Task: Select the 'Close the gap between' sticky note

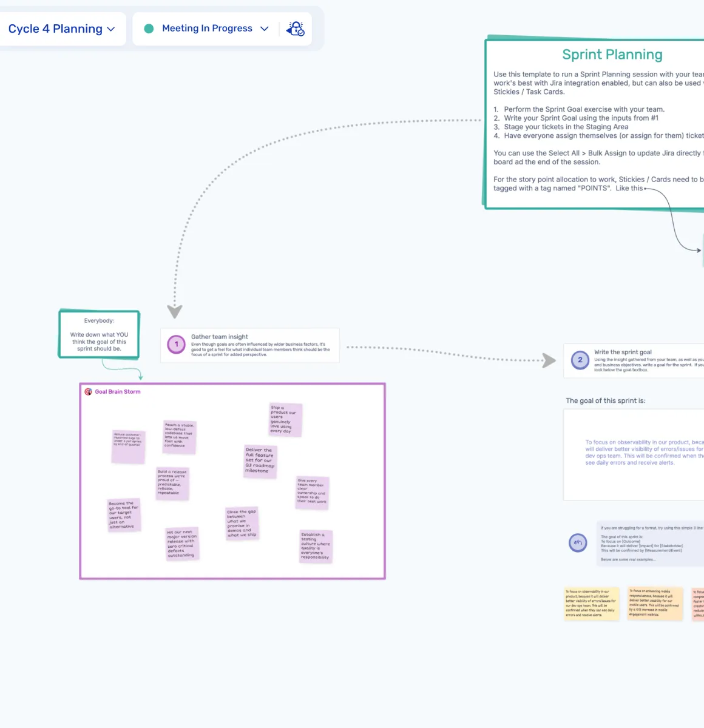Action: pos(242,523)
